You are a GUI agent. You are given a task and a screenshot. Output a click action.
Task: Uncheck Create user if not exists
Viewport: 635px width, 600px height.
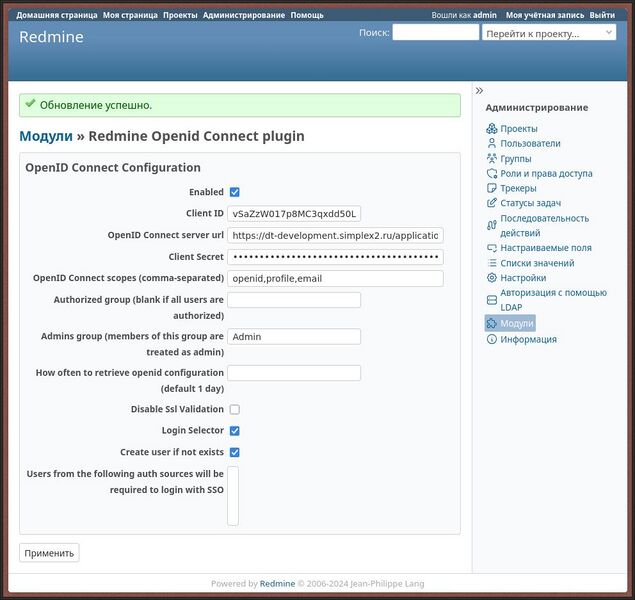pyautogui.click(x=234, y=452)
